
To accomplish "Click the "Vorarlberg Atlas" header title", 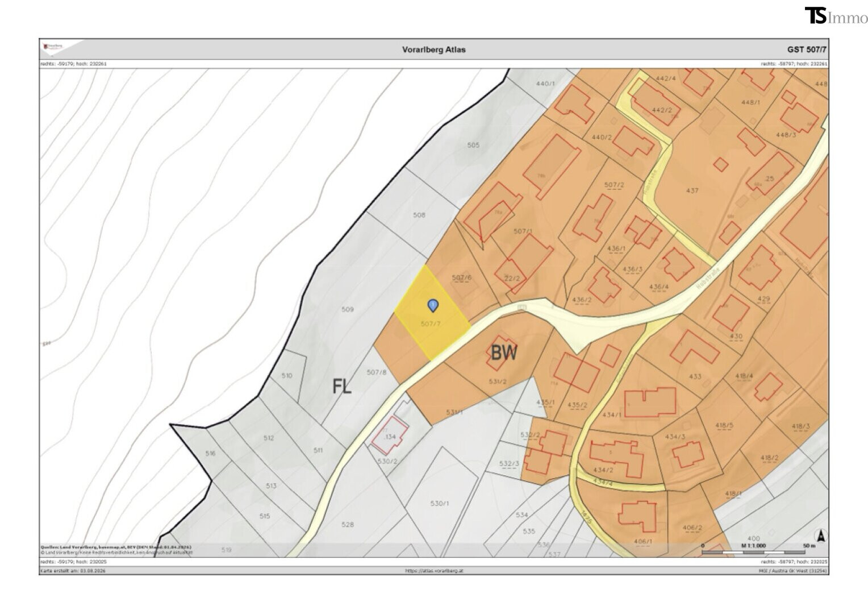I will [x=433, y=49].
